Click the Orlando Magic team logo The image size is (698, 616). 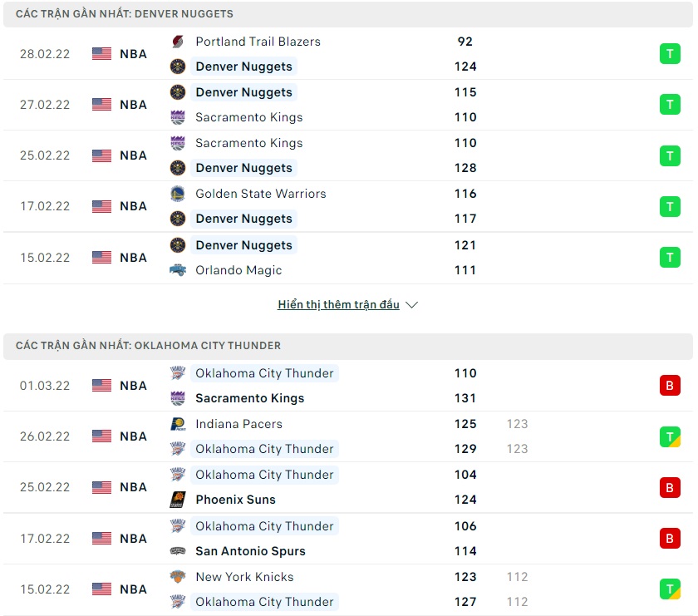click(x=177, y=270)
